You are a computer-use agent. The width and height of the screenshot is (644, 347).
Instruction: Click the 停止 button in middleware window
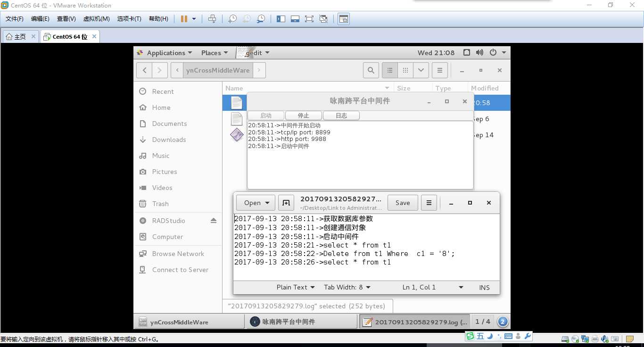[x=304, y=116]
